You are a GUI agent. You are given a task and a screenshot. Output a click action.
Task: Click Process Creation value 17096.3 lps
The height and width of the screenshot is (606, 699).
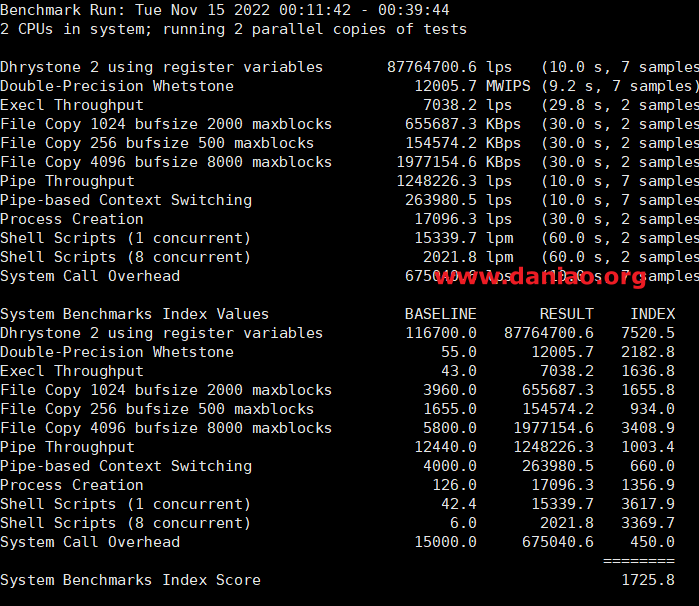tap(463, 219)
